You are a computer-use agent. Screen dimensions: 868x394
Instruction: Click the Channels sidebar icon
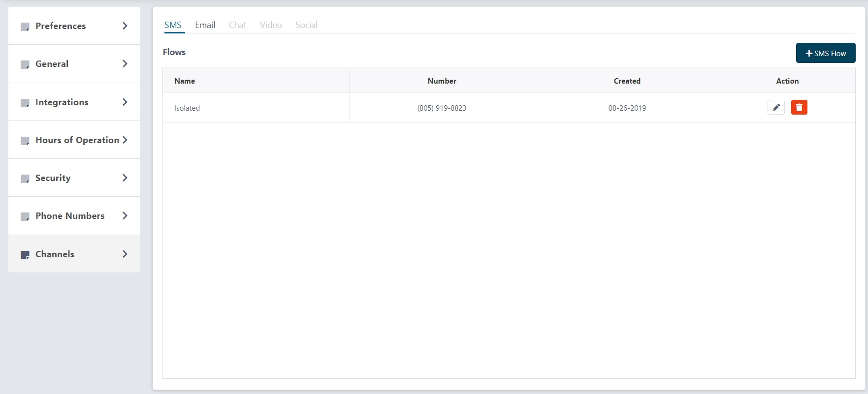25,255
